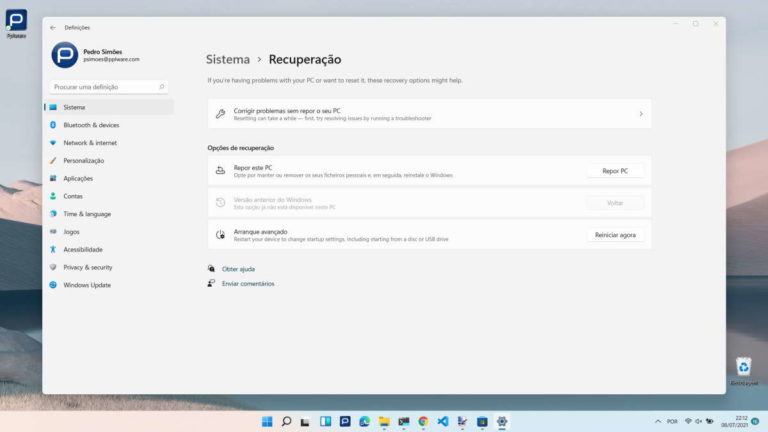Expand Corrigir problemas sem repor o seu PC

pyautogui.click(x=429, y=114)
